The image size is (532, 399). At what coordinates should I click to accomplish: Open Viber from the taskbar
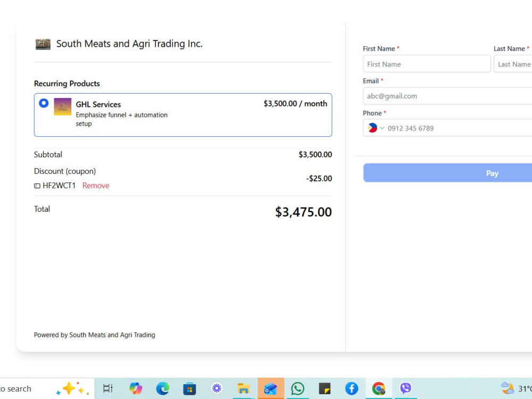pos(405,388)
